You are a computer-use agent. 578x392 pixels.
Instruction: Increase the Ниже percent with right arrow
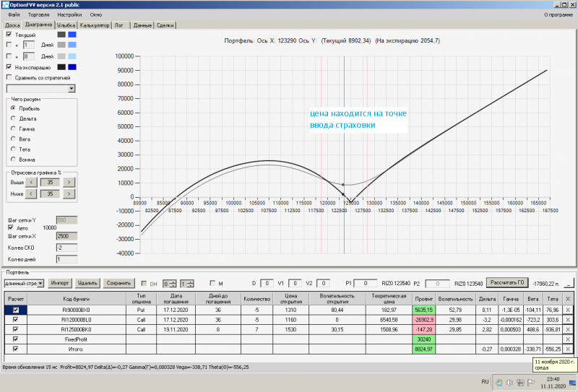[69, 193]
